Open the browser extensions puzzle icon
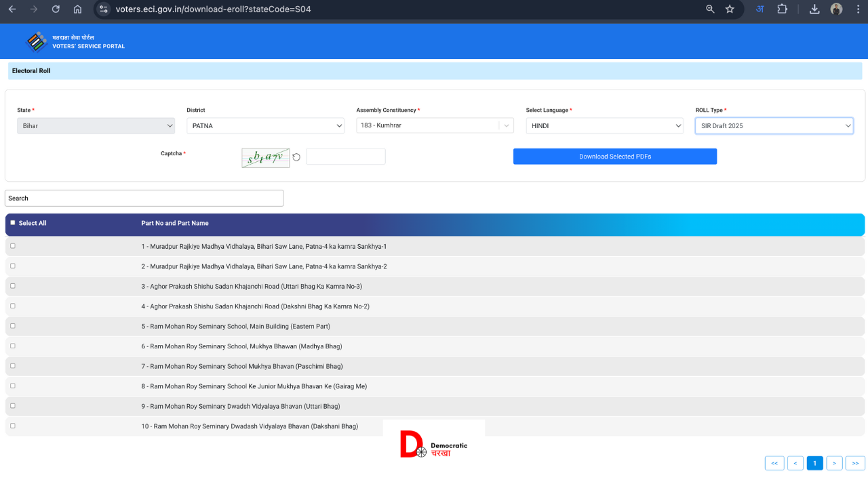The width and height of the screenshot is (868, 488). pyautogui.click(x=782, y=9)
